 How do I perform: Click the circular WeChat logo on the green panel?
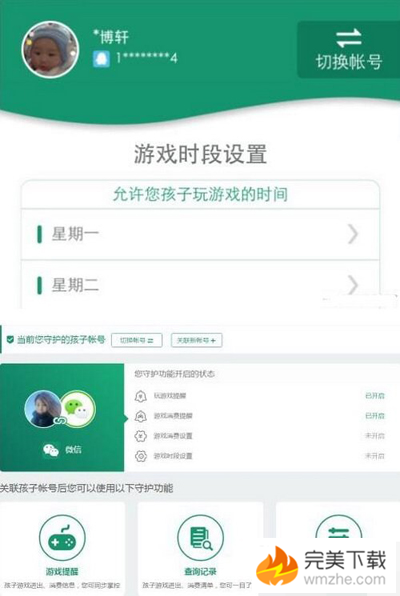point(78,409)
